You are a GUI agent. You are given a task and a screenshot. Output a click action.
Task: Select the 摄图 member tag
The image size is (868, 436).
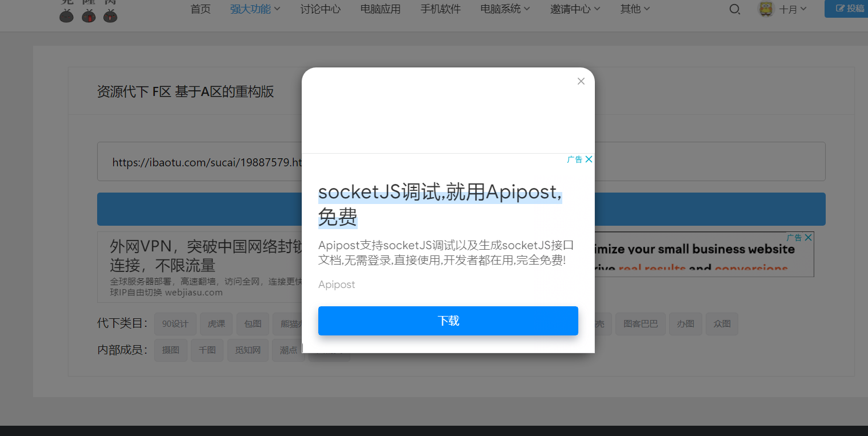coord(171,350)
